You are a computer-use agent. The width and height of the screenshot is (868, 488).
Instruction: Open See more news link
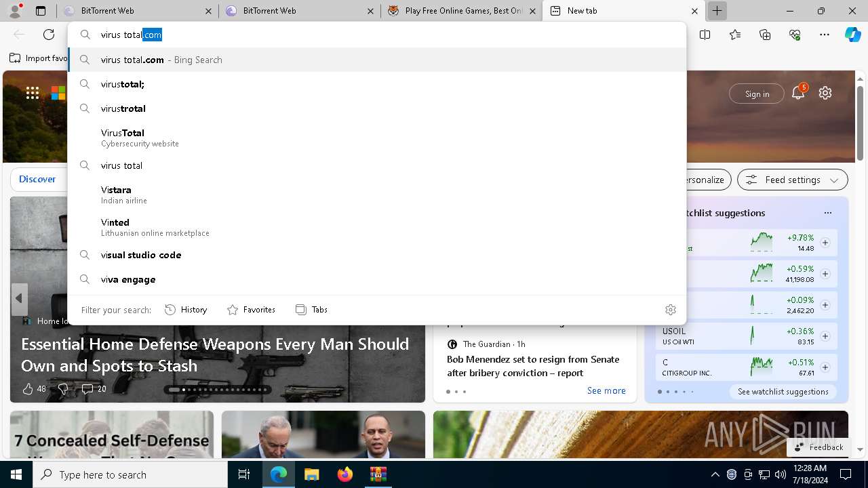click(606, 390)
